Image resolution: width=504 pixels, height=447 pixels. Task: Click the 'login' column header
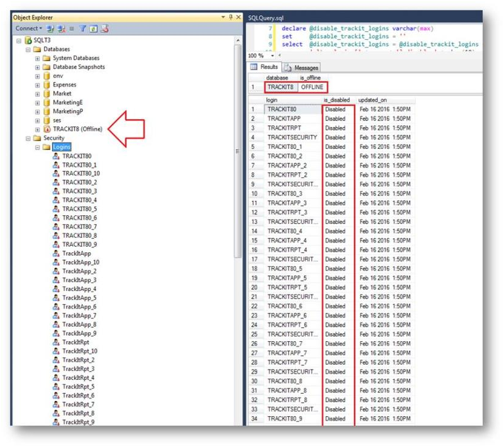pyautogui.click(x=272, y=100)
